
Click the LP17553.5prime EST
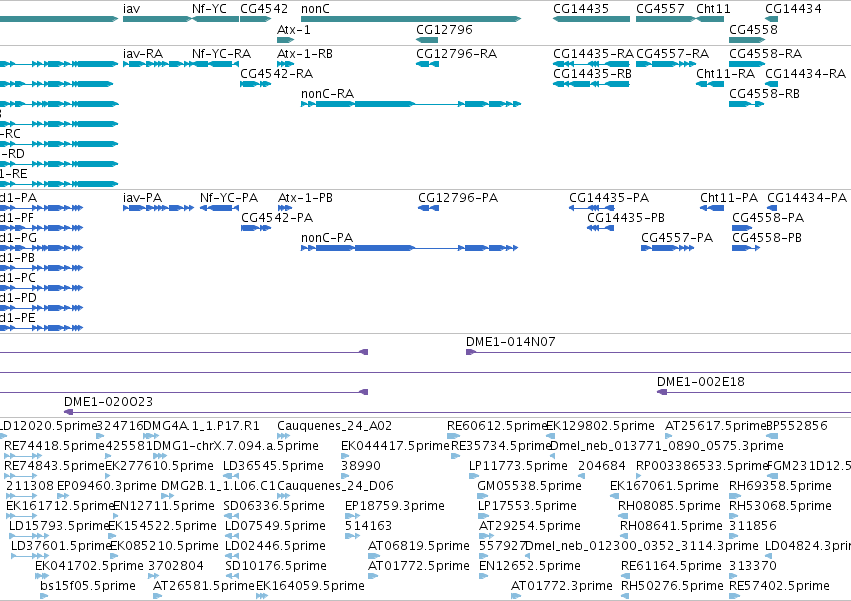point(484,516)
